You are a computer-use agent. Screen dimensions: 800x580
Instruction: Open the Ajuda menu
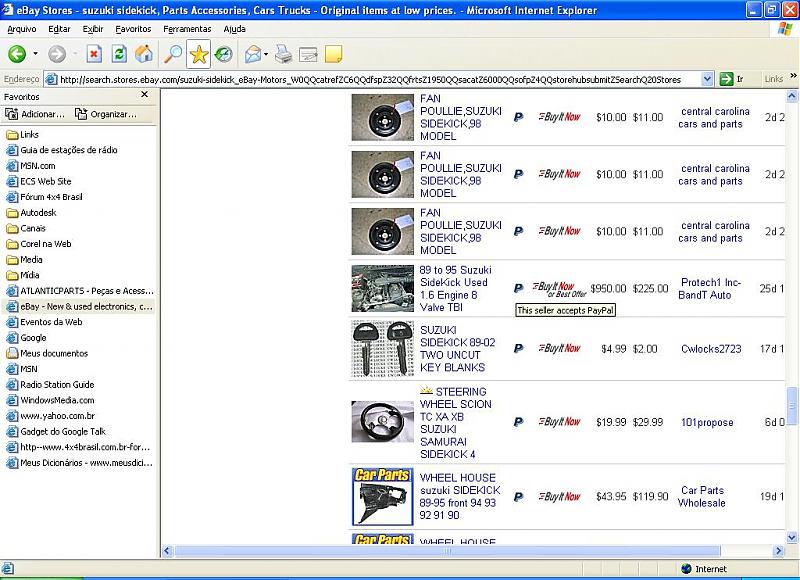coord(235,29)
